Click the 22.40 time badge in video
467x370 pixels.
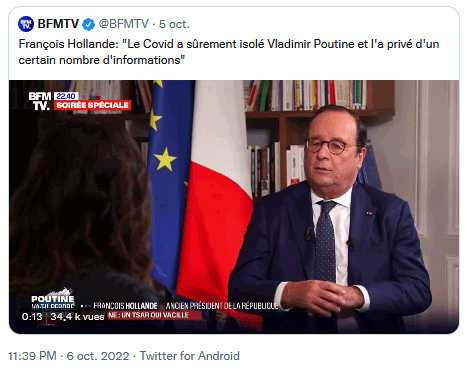click(66, 96)
